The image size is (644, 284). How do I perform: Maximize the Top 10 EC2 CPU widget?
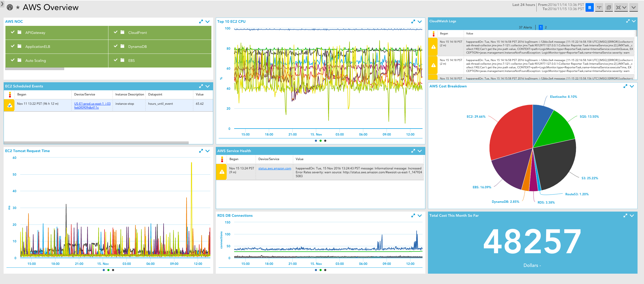coord(413,21)
